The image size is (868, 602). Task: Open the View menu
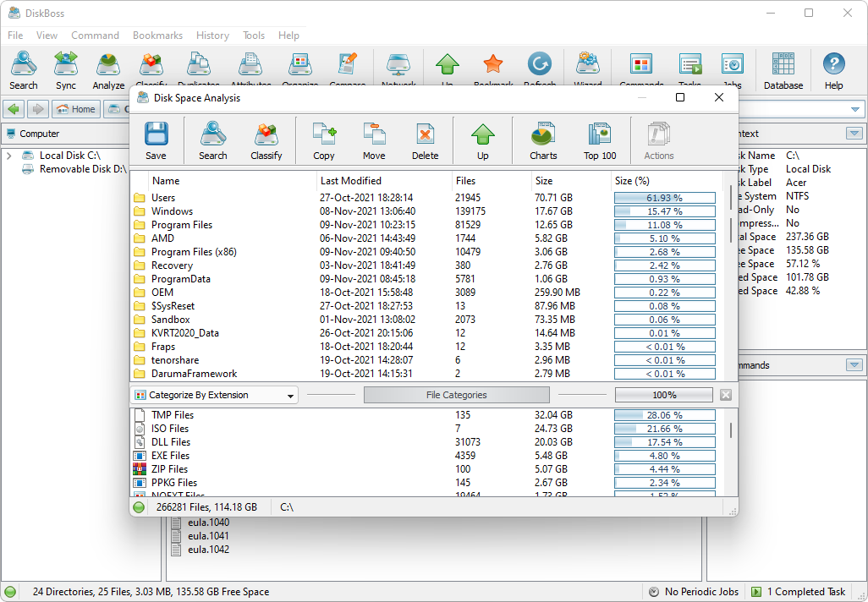pyautogui.click(x=47, y=36)
